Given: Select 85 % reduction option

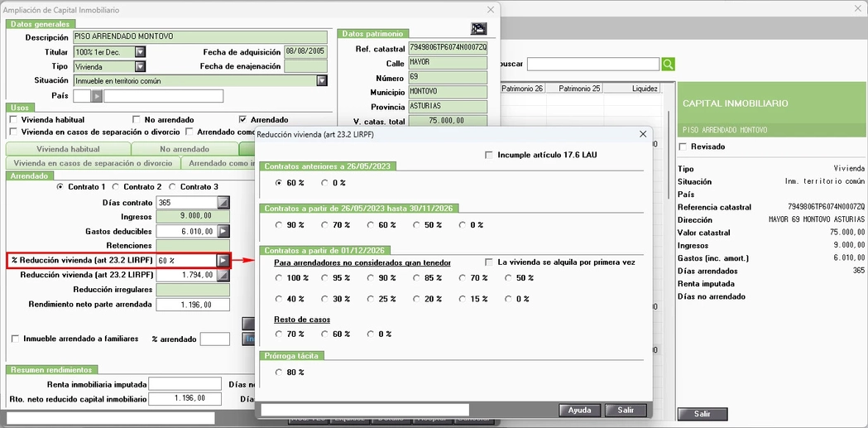Looking at the screenshot, I should (417, 278).
